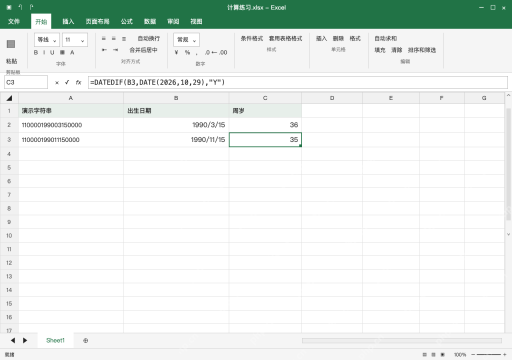Switch to the Home (开始) tab

(41, 22)
